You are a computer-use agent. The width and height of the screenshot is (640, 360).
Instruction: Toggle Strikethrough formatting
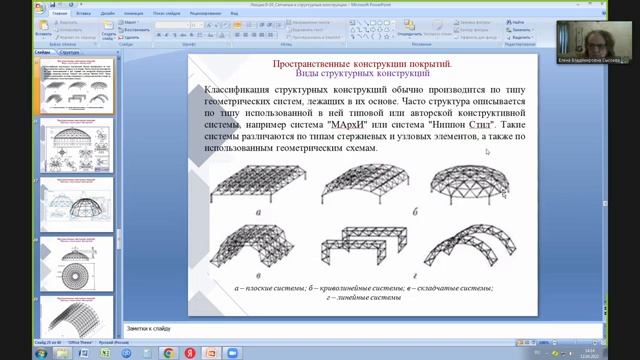point(183,36)
